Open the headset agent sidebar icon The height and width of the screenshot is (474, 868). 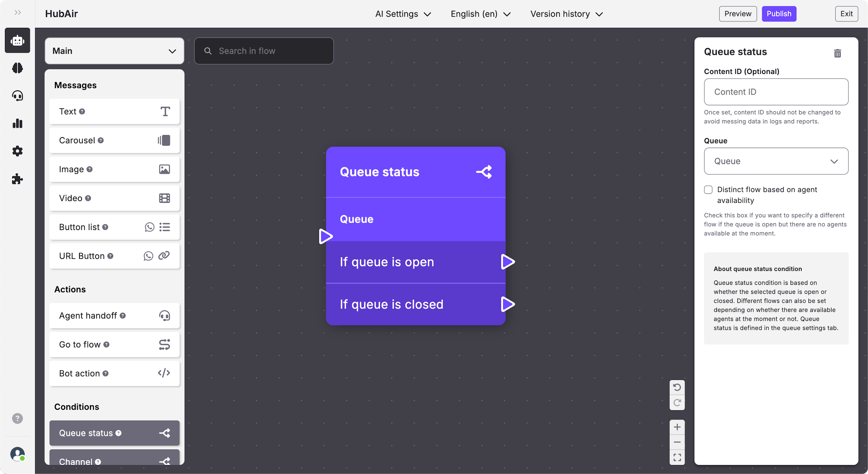point(17,96)
